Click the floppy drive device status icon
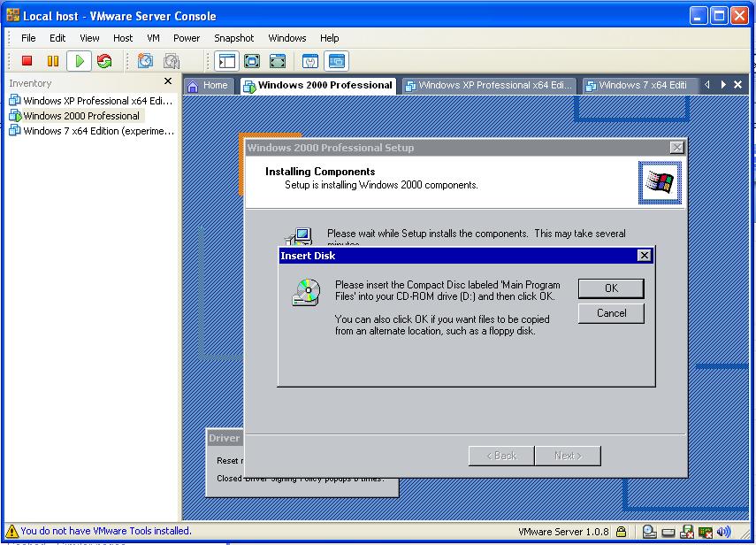Viewport: 756px width, 545px height. (686, 532)
